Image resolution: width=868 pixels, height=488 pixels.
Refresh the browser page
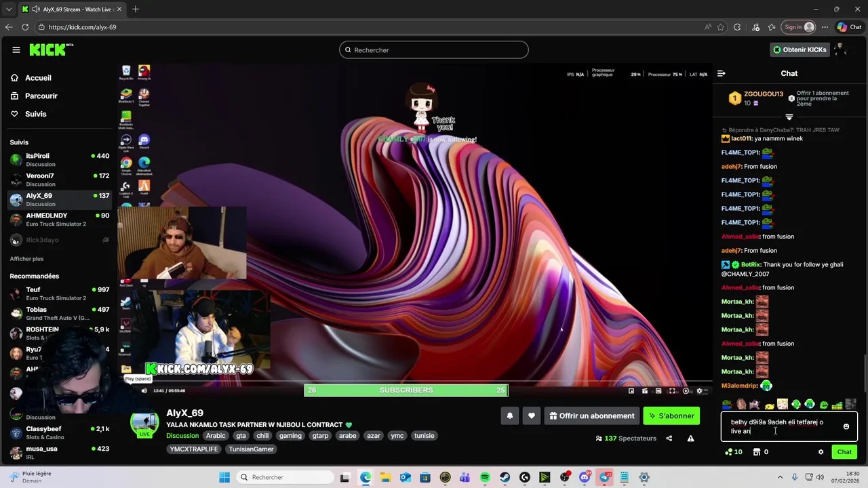25,27
